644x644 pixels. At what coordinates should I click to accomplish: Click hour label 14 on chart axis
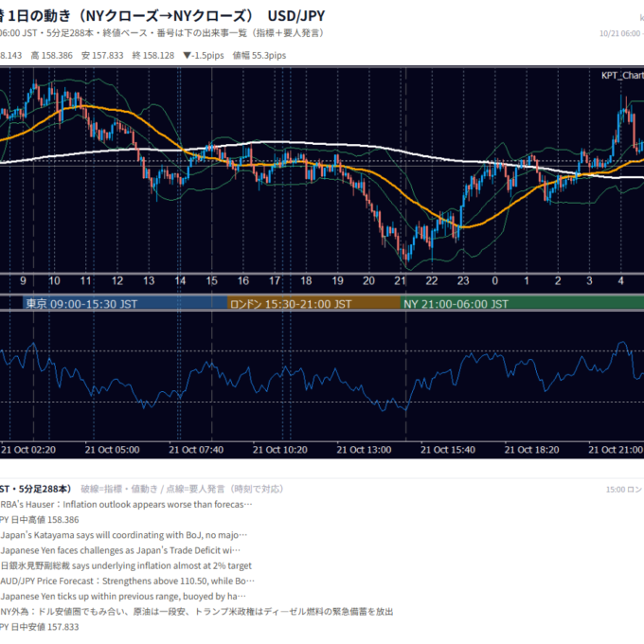click(180, 281)
